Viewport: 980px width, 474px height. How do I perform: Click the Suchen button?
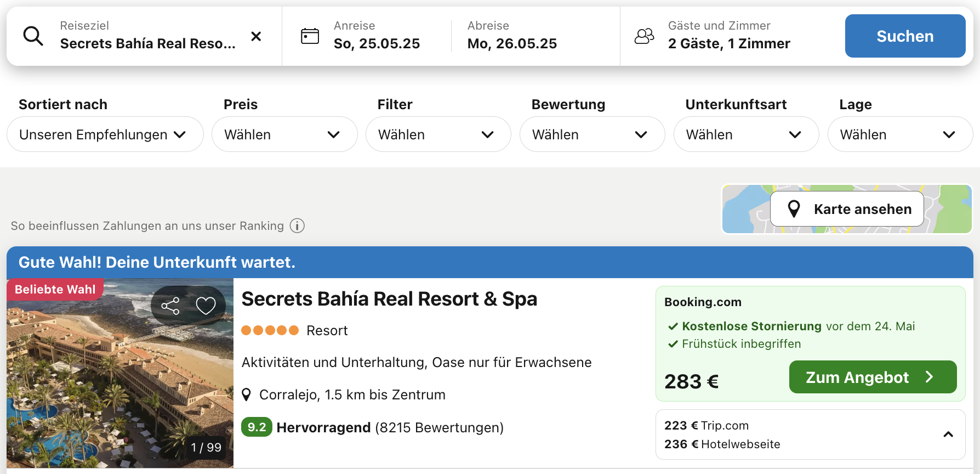coord(905,36)
